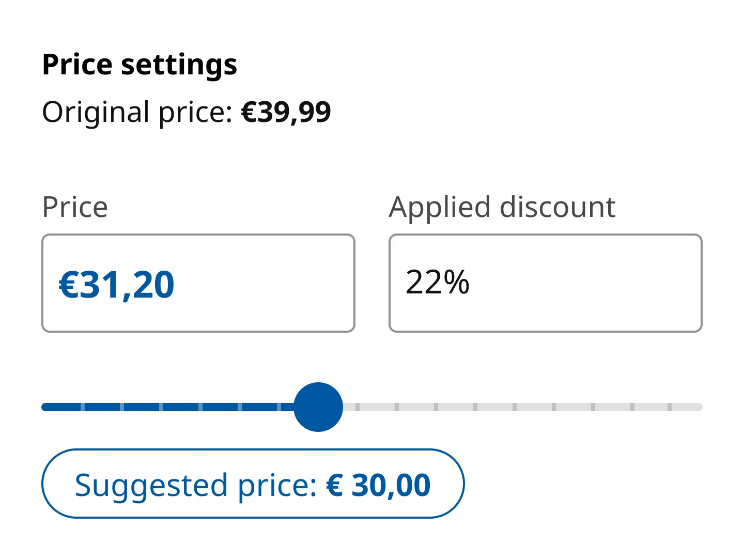Select the €31,20 price value

[116, 284]
